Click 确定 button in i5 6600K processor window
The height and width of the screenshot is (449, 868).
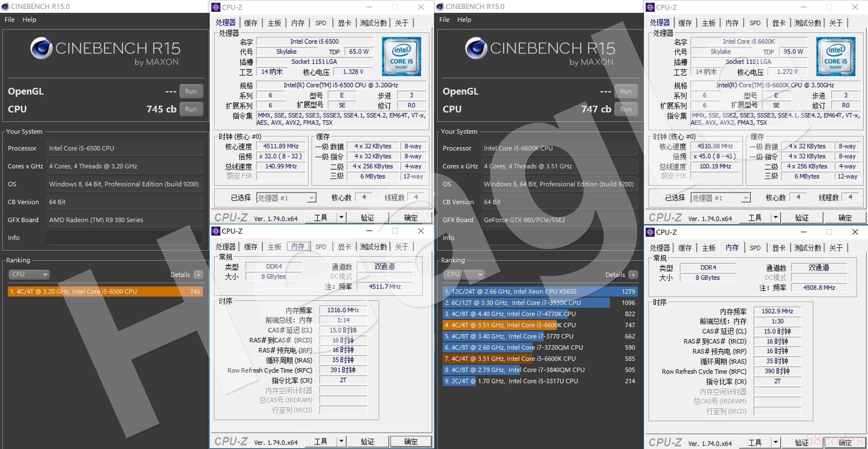(x=845, y=218)
